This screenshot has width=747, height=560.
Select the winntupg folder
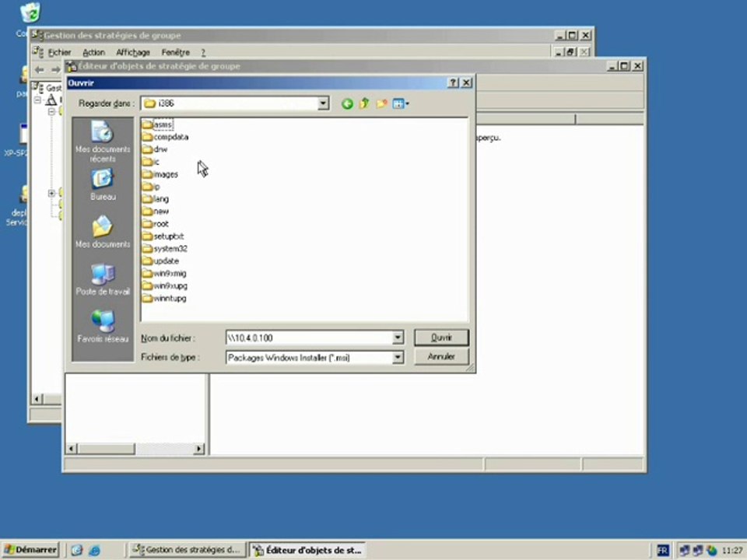[164, 298]
